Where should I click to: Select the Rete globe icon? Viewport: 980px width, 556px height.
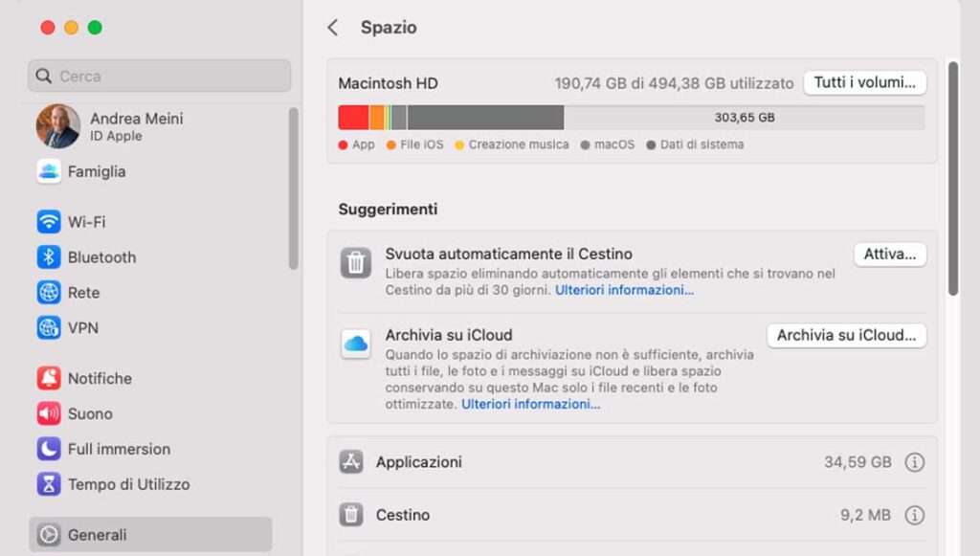pyautogui.click(x=49, y=293)
